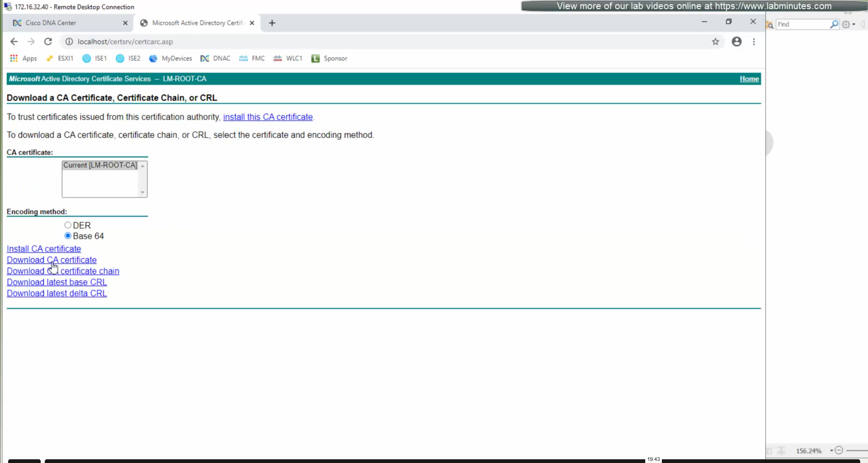The height and width of the screenshot is (463, 868).
Task: Reload the certsrv page
Action: [48, 42]
